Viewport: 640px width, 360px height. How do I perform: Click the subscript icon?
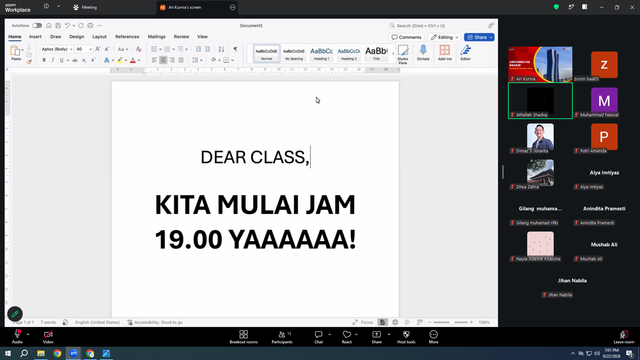point(84,60)
